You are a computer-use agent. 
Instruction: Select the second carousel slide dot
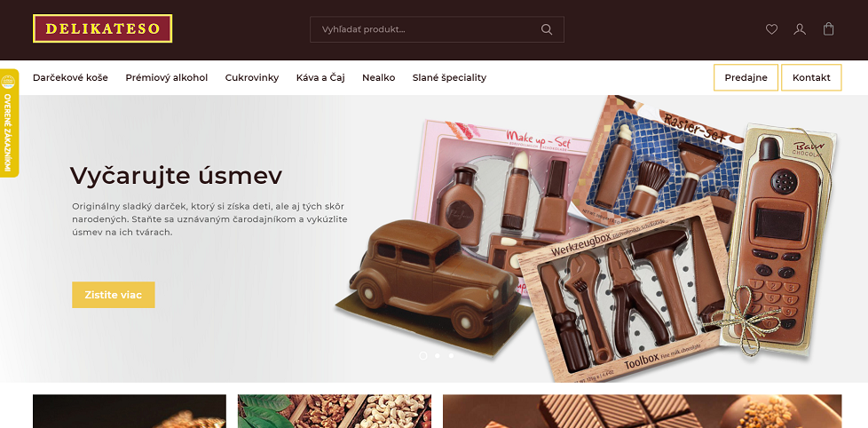point(438,355)
